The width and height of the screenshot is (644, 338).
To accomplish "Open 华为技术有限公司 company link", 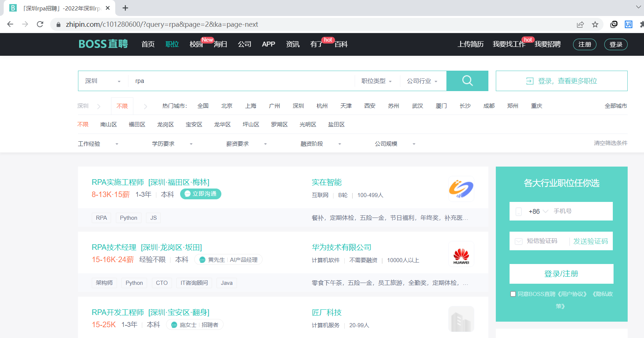I will pos(341,247).
